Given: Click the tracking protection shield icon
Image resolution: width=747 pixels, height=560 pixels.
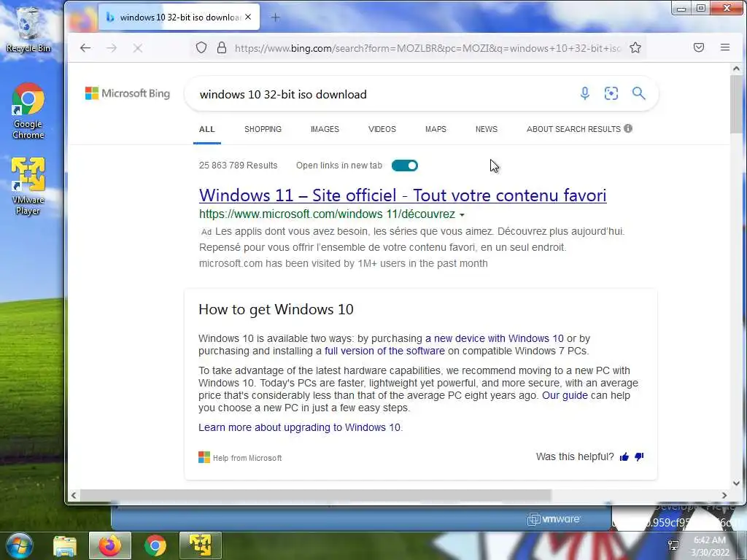Looking at the screenshot, I should pyautogui.click(x=201, y=47).
